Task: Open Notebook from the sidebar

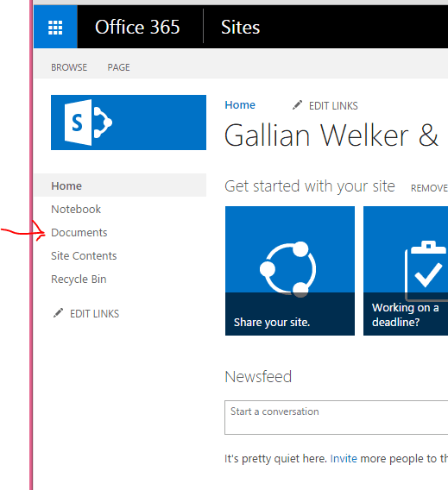Action: (x=76, y=209)
